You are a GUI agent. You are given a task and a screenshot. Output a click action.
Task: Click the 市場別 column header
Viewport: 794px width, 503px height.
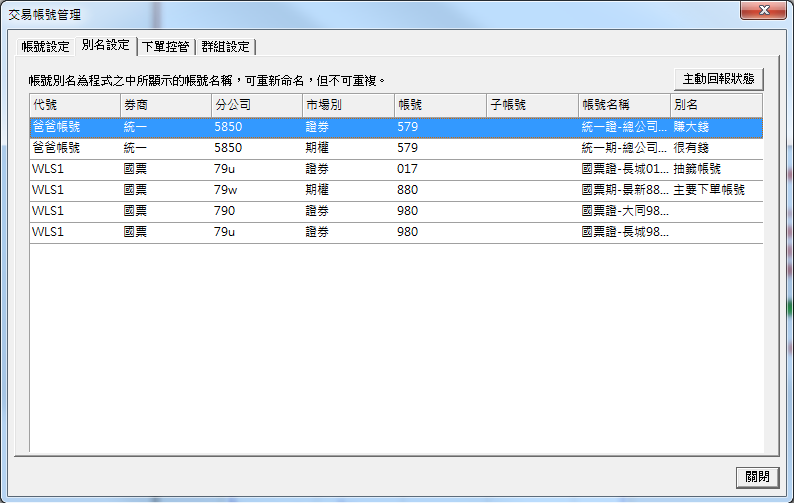tap(347, 105)
